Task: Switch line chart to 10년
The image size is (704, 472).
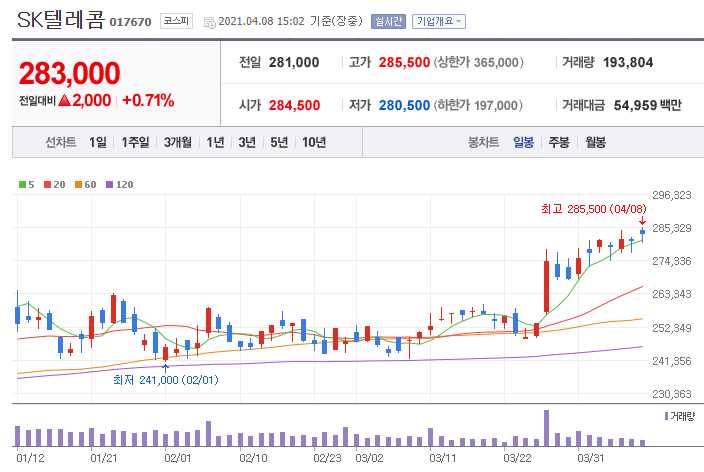Action: (x=314, y=142)
